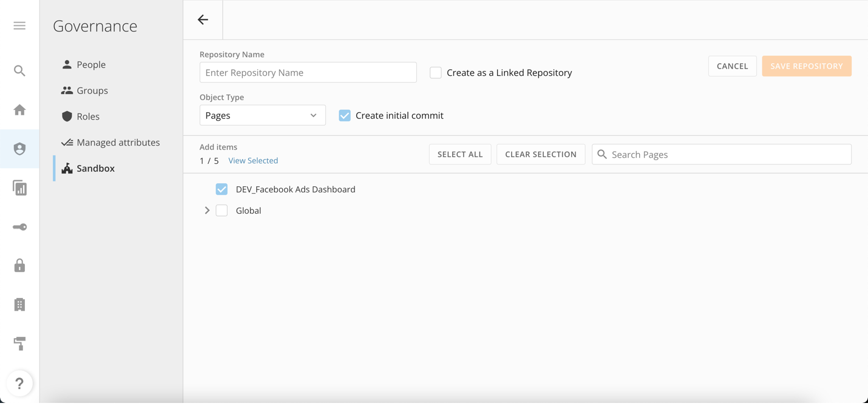Click the back arrow icon
Viewport: 868px width, 406px height.
tap(203, 20)
